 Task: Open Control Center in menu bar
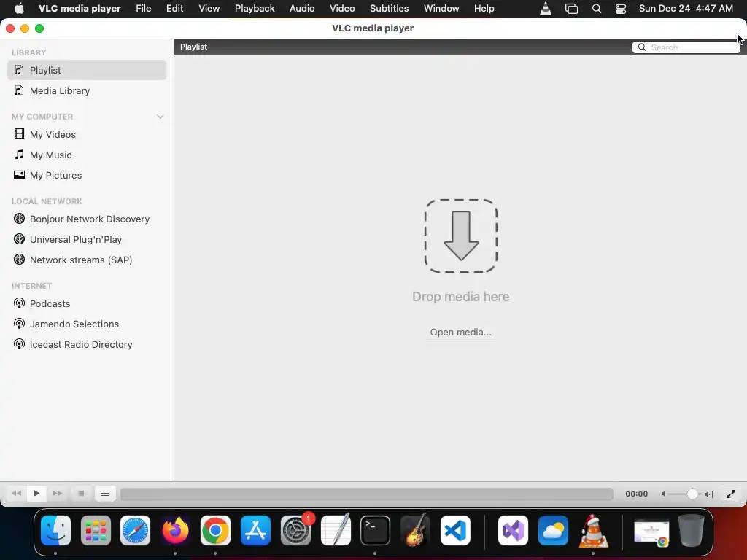[x=621, y=9]
